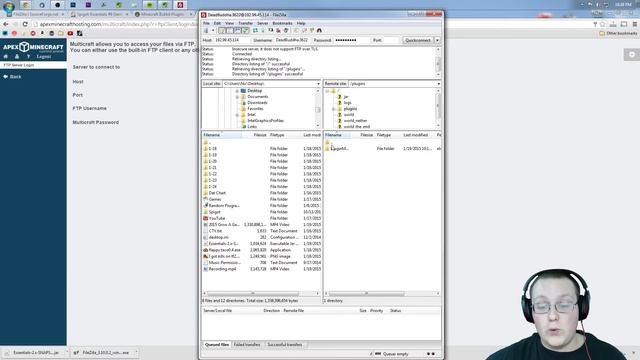Click the Back link in the Apex sidebar
This screenshot has width=640, height=360.
click(12, 77)
